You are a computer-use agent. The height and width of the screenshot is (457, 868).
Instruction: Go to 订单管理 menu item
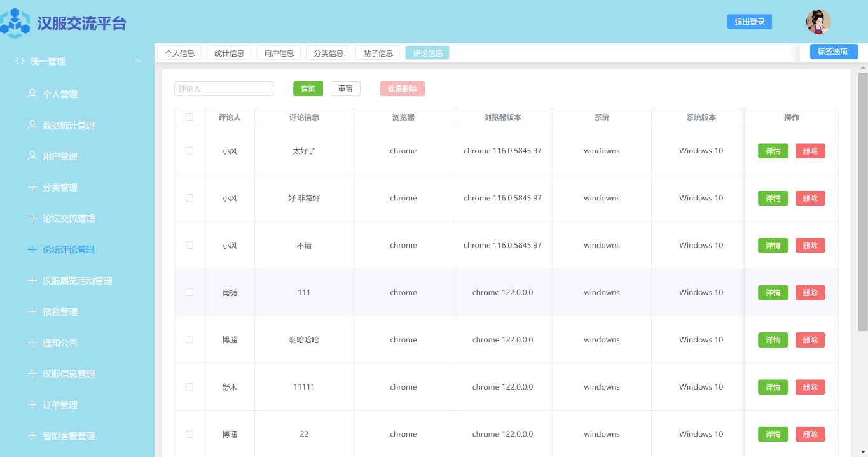pos(77,405)
